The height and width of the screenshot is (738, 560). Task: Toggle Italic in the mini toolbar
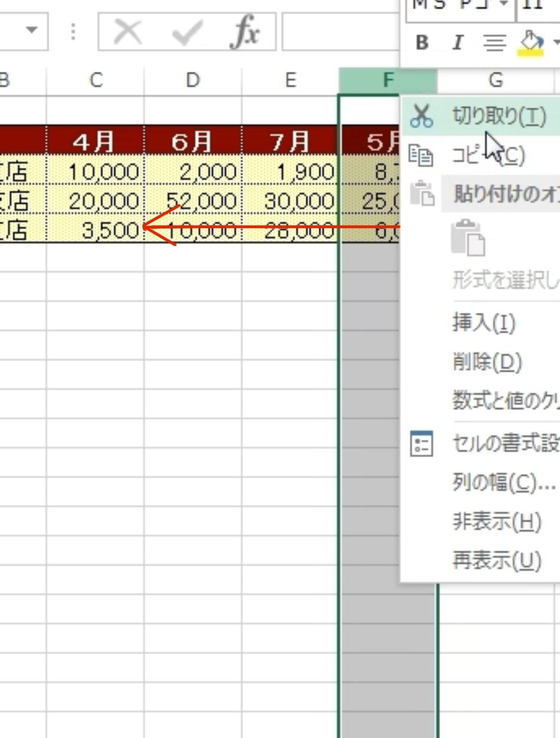pos(457,43)
